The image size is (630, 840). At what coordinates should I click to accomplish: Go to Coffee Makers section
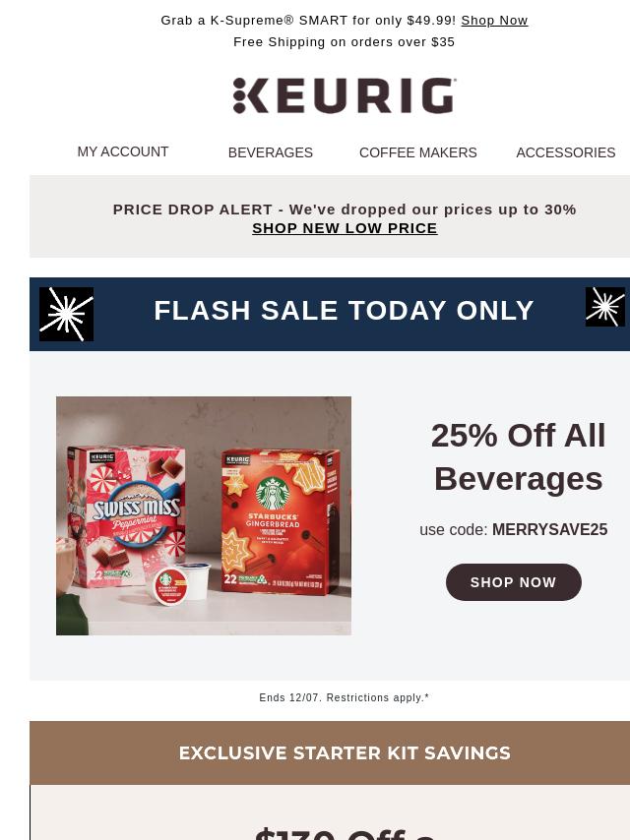click(417, 152)
